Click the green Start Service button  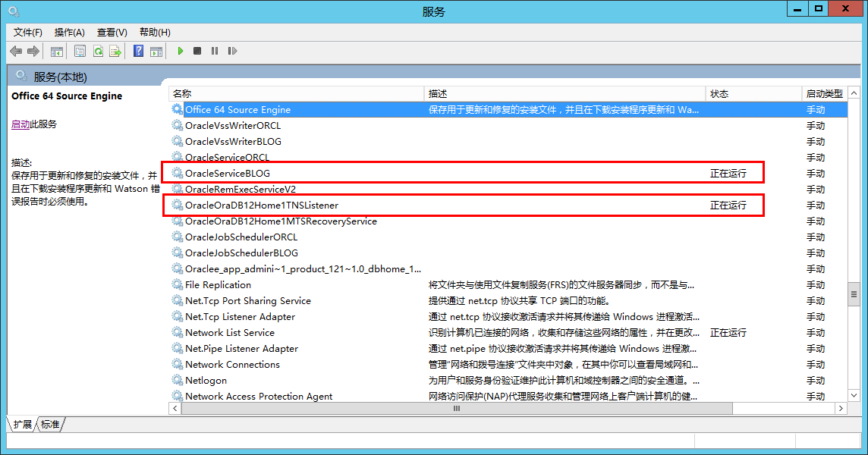pyautogui.click(x=180, y=51)
